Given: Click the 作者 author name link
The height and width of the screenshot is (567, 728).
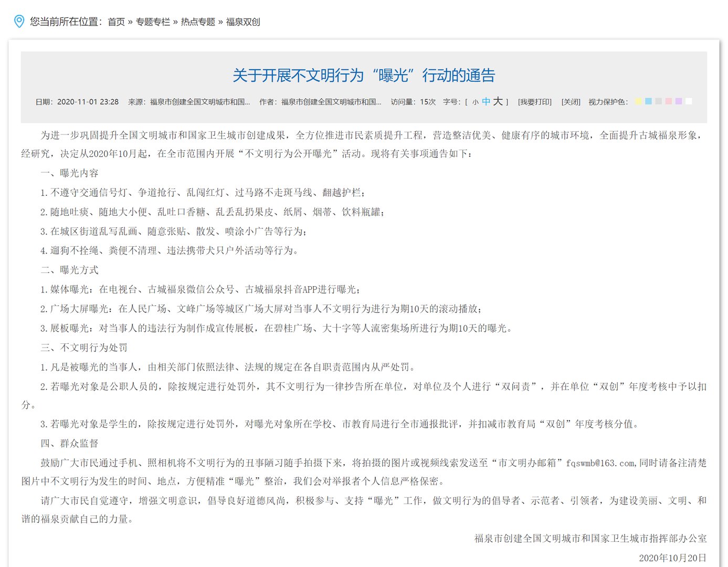Looking at the screenshot, I should [330, 101].
